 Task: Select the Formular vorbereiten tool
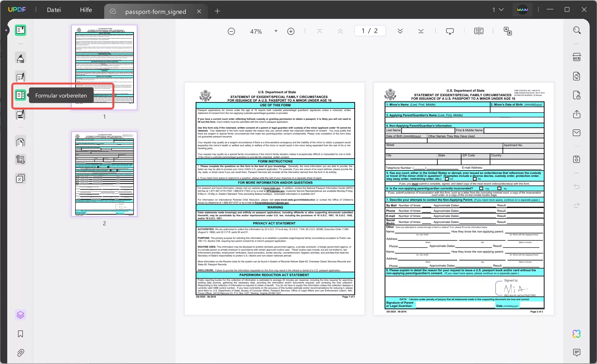(20, 95)
